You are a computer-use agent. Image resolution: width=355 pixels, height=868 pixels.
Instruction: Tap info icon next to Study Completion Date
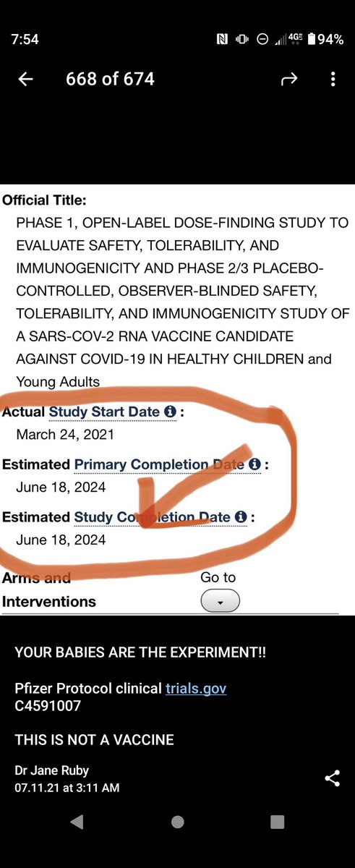point(241,517)
